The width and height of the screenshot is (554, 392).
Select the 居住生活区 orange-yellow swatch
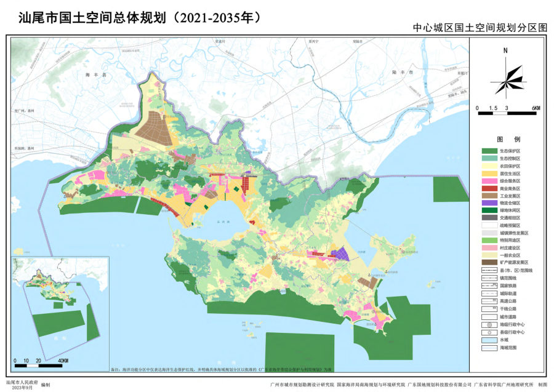[489, 174]
